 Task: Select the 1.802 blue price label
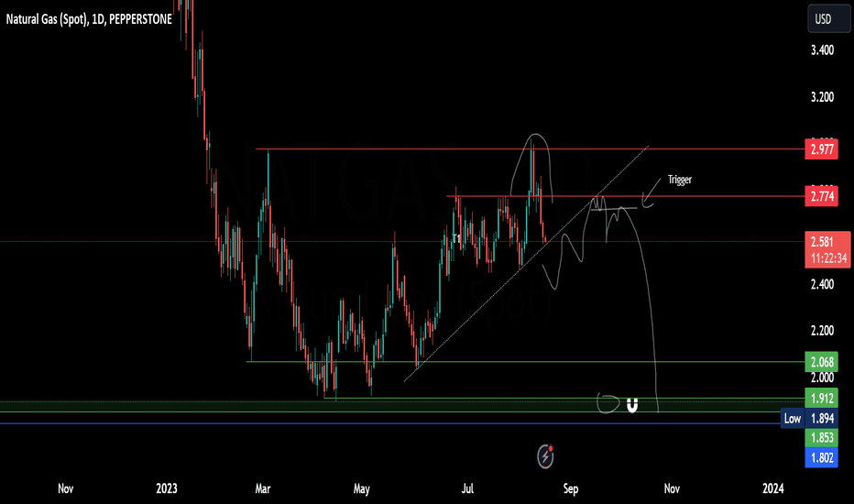(821, 457)
